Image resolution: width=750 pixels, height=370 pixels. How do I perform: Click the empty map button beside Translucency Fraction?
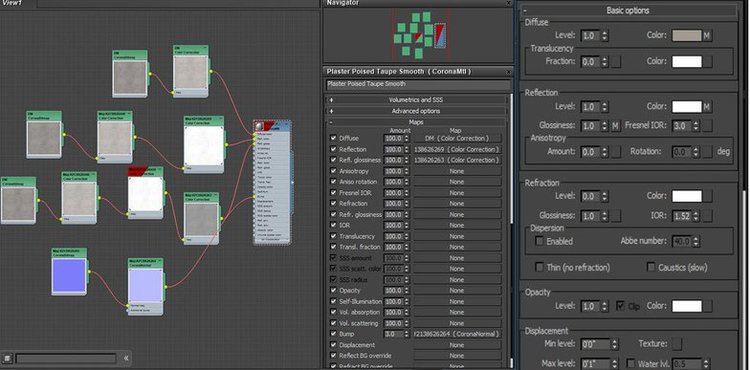616,62
